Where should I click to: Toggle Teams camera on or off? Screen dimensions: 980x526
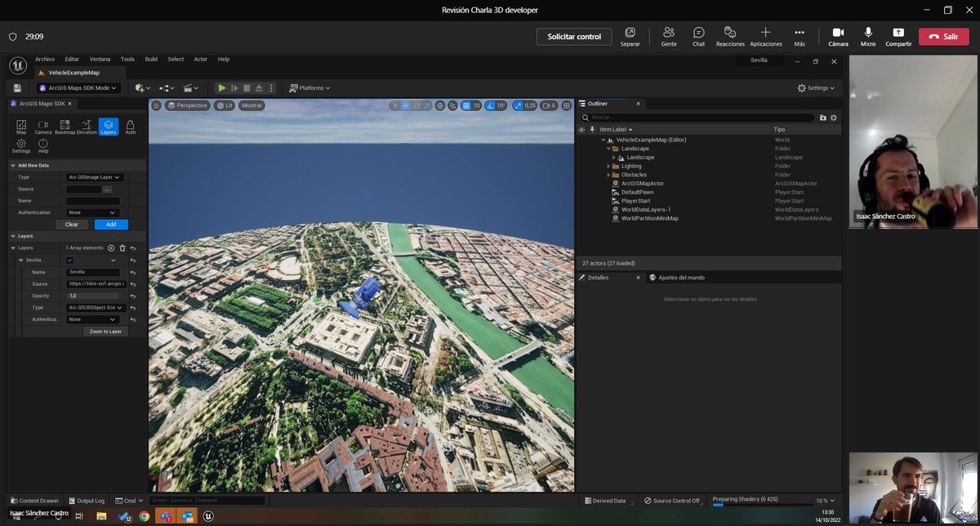tap(838, 36)
